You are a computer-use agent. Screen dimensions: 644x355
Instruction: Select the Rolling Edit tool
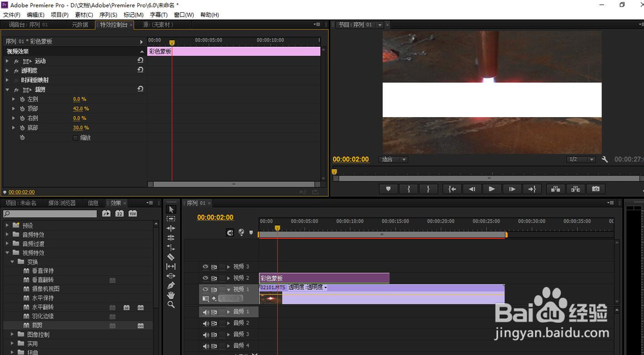[x=171, y=238]
